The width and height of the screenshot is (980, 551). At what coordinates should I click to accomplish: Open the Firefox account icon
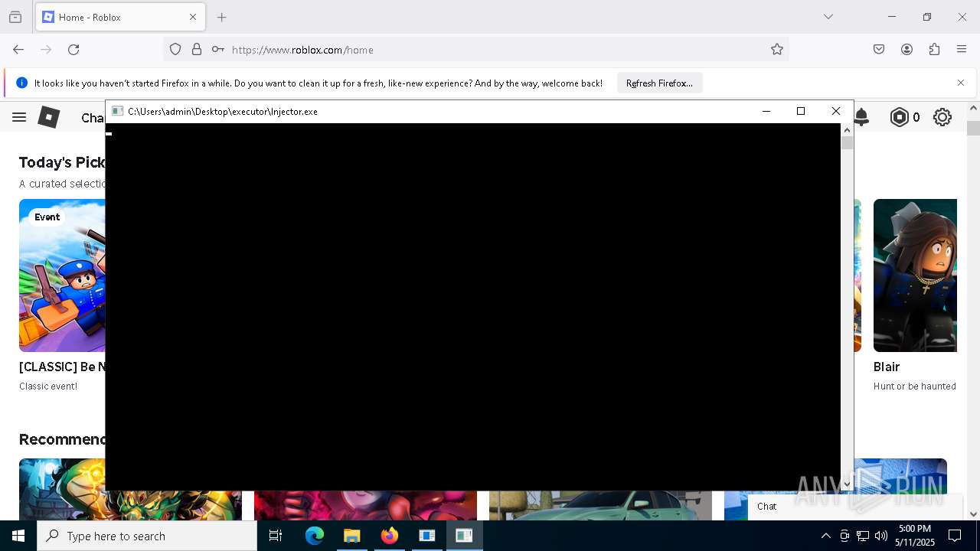tap(906, 50)
